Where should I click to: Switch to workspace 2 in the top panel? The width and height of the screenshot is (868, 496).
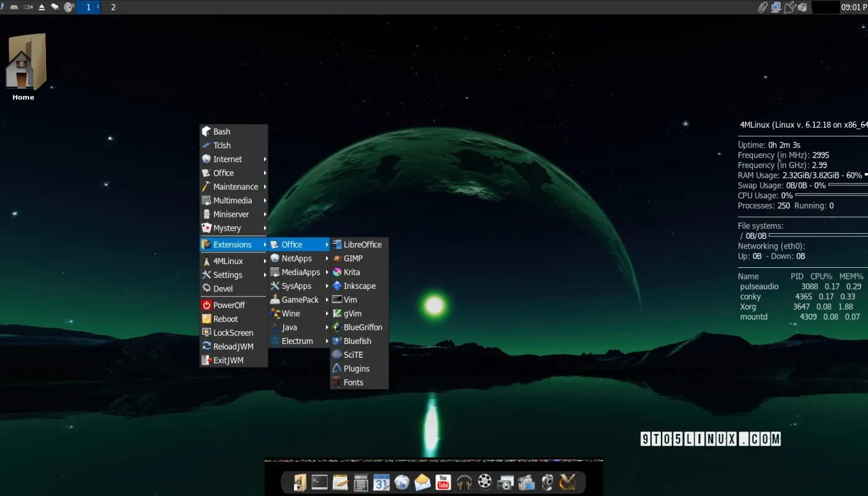point(112,7)
